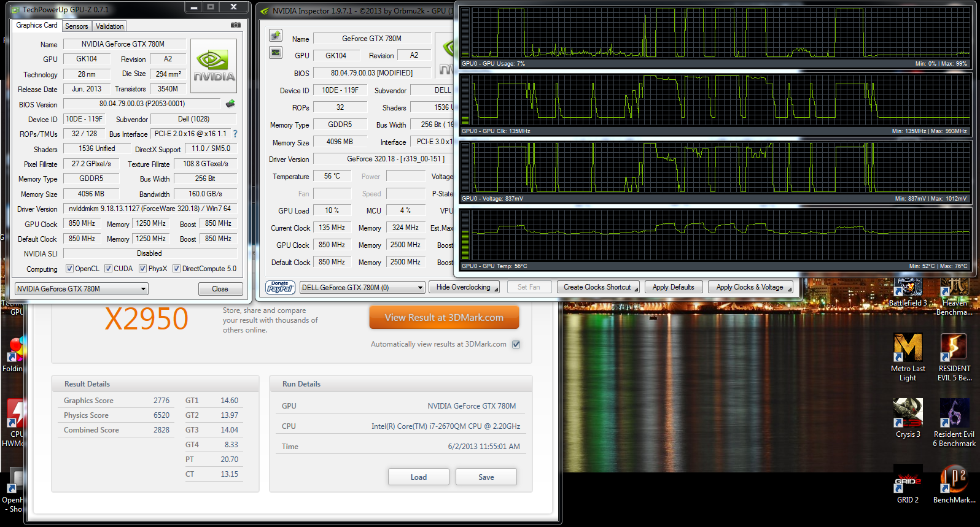This screenshot has width=980, height=527.
Task: Toggle the CUDA checkbox
Action: coord(108,269)
